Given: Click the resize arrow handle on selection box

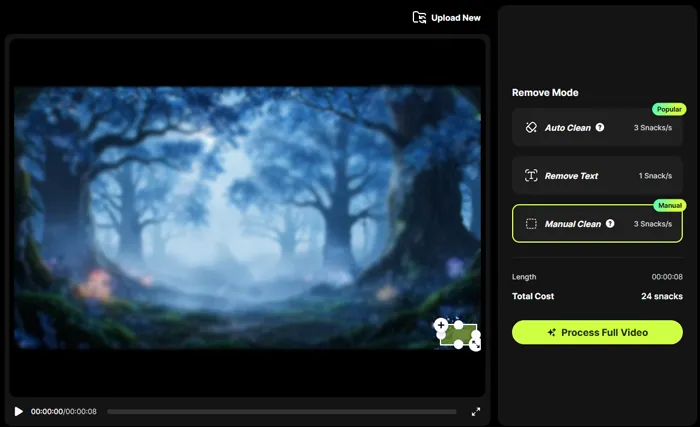Looking at the screenshot, I should [x=475, y=344].
